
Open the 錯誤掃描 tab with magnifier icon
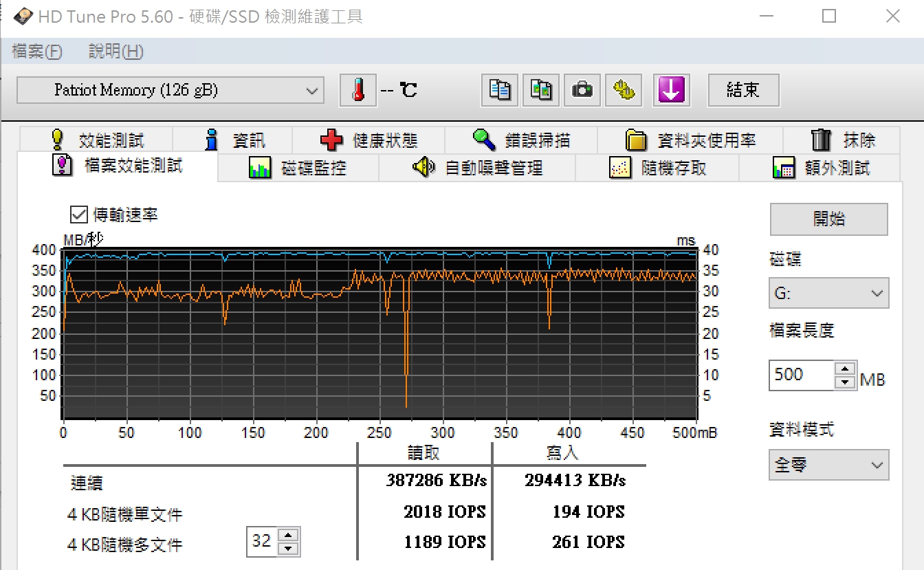tap(521, 140)
